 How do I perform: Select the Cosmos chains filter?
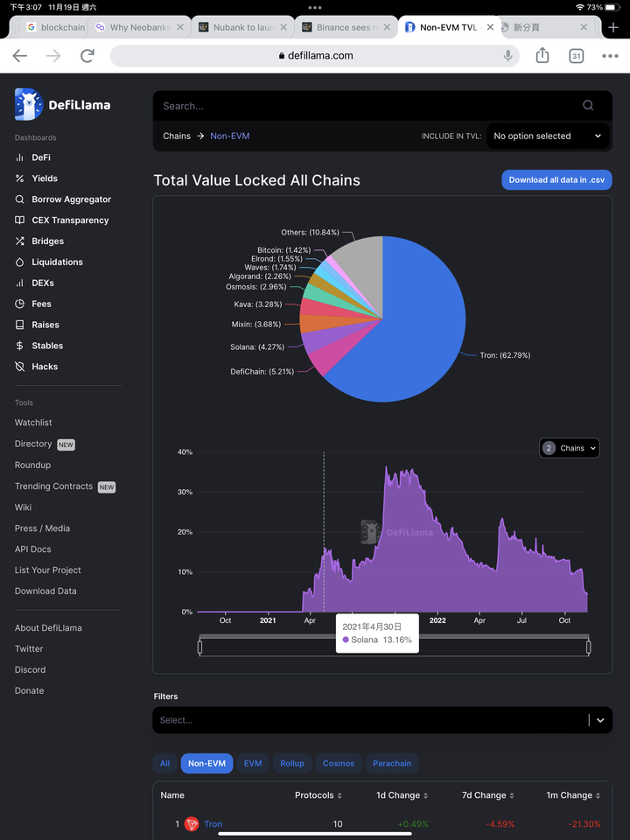click(339, 763)
